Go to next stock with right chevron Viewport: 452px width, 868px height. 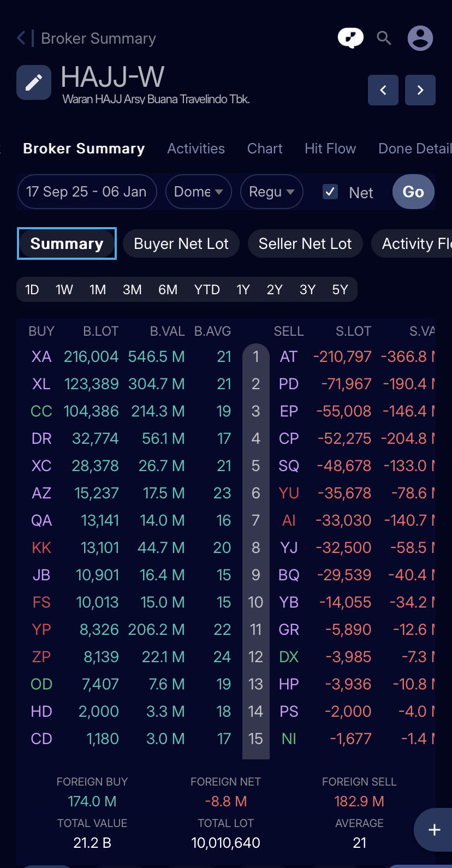(420, 90)
